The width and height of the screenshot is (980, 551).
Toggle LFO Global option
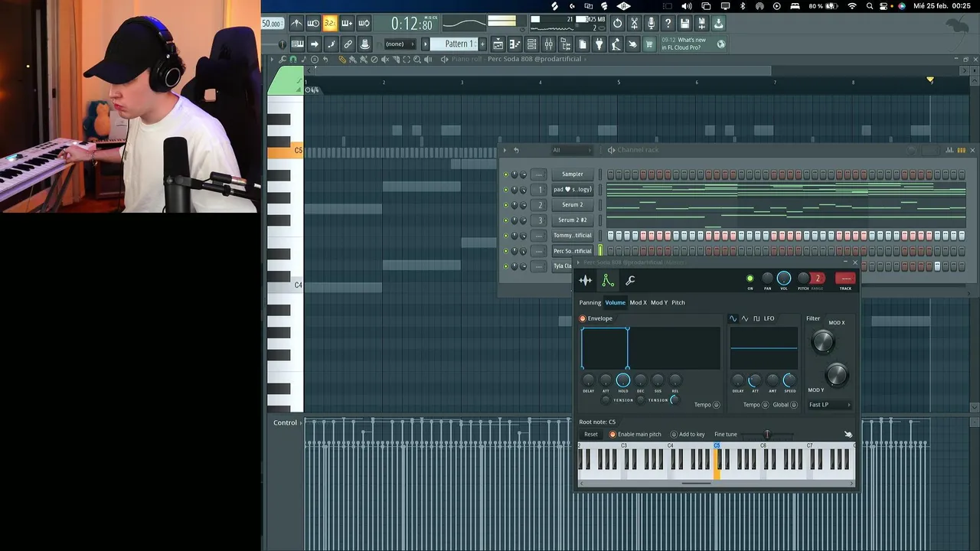coord(794,405)
